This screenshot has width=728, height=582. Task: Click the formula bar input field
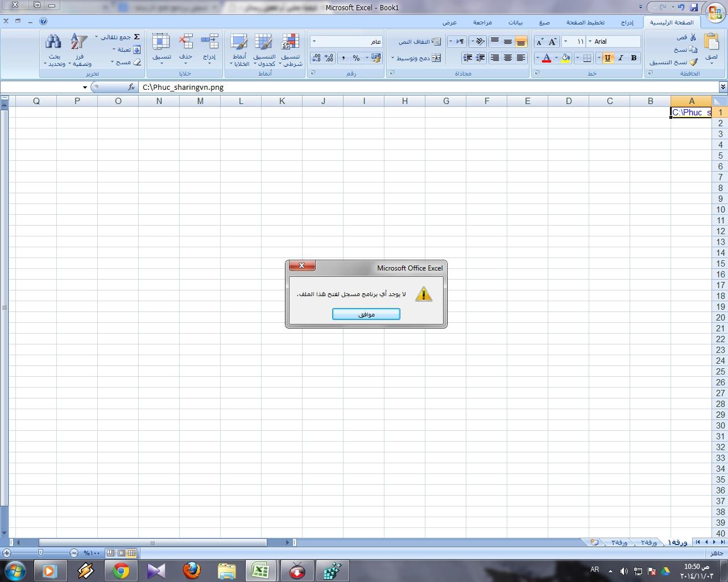(x=429, y=88)
